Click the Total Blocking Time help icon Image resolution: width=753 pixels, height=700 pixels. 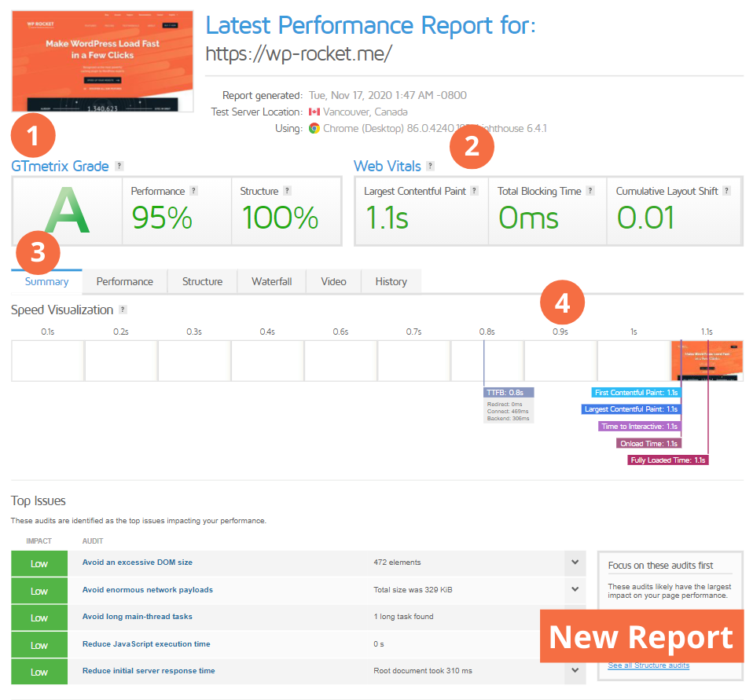pos(590,191)
